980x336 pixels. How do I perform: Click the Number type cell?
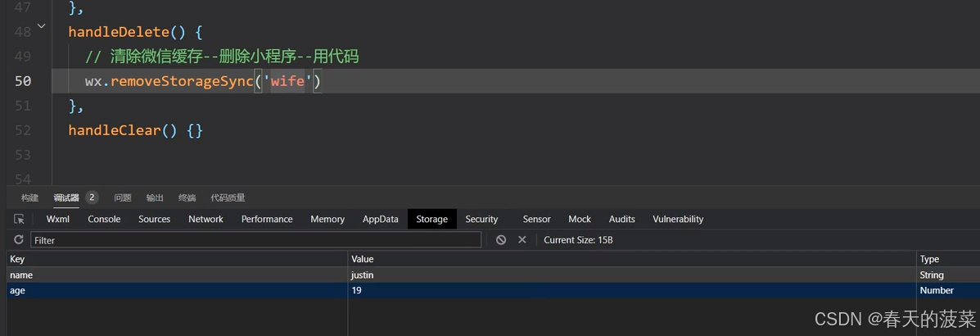pyautogui.click(x=948, y=290)
